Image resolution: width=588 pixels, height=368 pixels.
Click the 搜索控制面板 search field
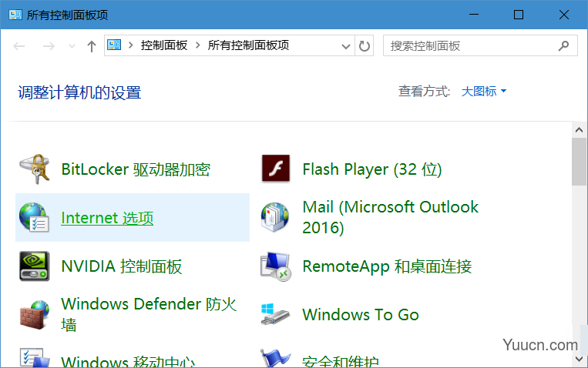[480, 45]
